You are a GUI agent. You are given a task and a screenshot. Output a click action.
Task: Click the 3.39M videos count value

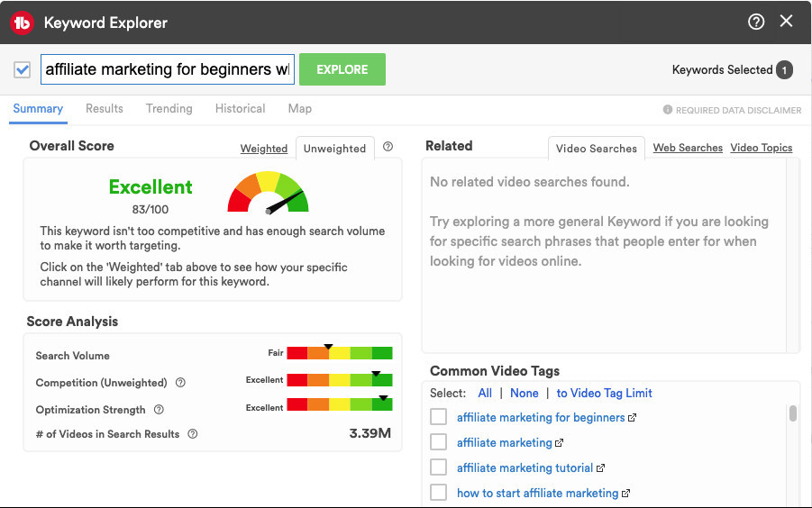click(x=370, y=433)
